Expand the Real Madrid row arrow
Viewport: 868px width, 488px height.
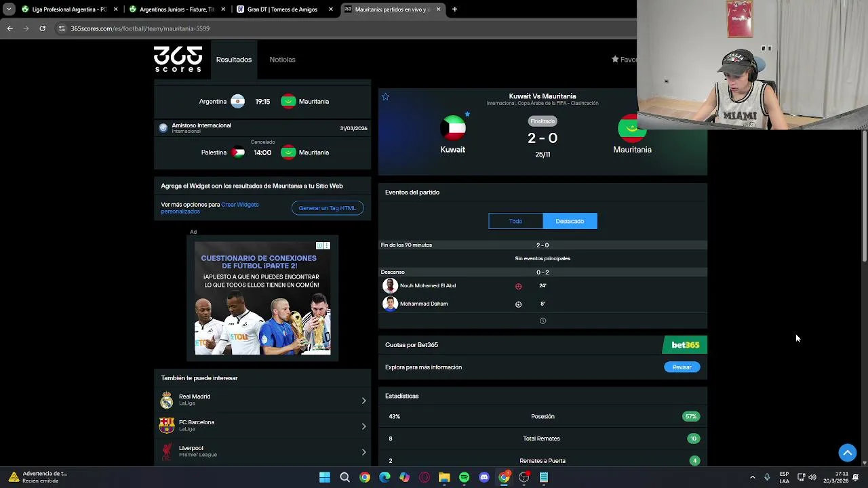363,401
